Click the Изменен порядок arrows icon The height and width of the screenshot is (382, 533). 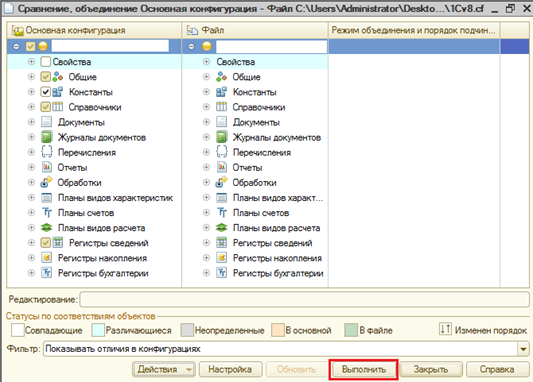(x=445, y=329)
